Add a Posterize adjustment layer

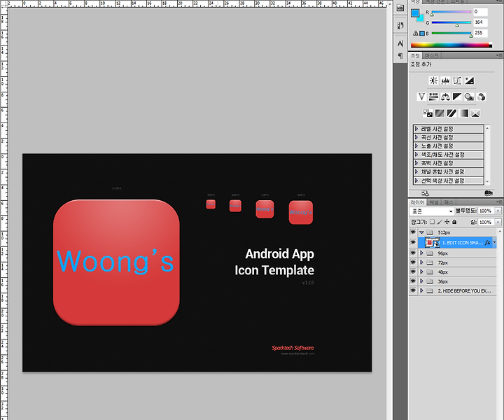440,113
